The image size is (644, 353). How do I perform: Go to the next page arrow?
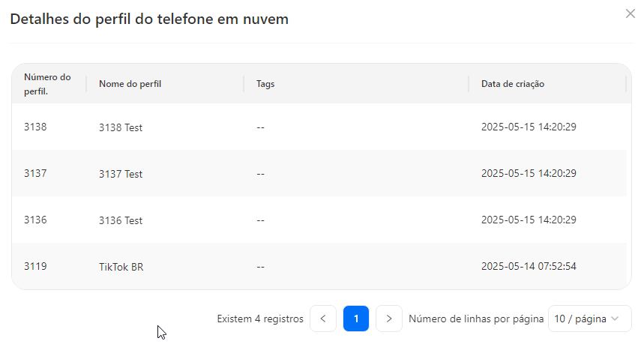pyautogui.click(x=389, y=319)
